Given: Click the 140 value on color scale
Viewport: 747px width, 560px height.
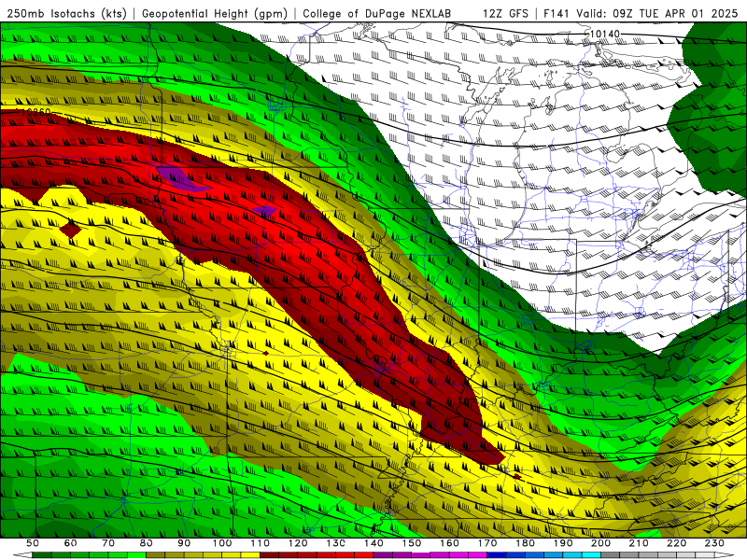Looking at the screenshot, I should point(373,543).
